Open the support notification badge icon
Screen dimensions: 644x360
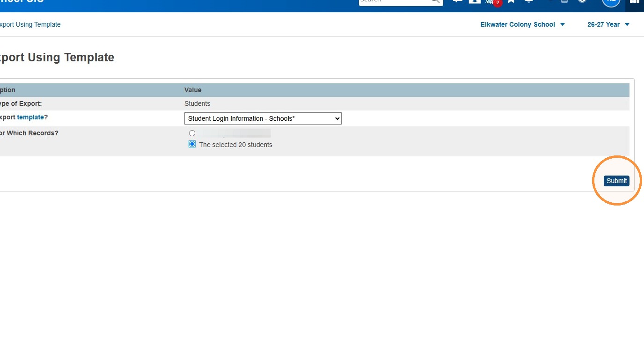(x=492, y=1)
